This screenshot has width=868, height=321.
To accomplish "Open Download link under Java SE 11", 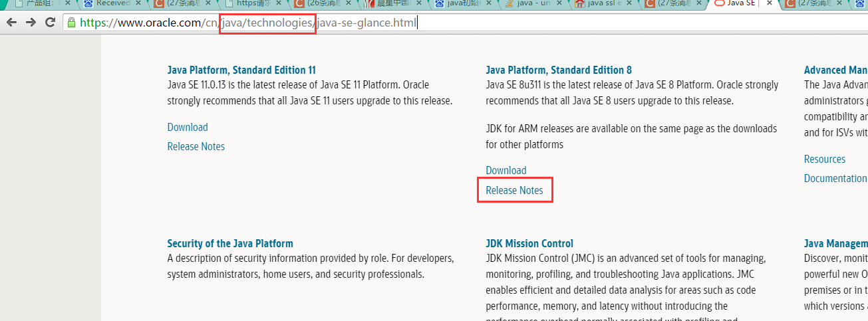I will [x=188, y=127].
